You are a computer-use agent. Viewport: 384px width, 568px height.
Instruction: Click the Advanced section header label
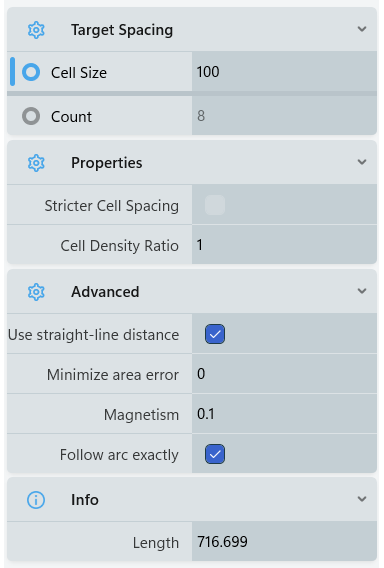pyautogui.click(x=105, y=292)
